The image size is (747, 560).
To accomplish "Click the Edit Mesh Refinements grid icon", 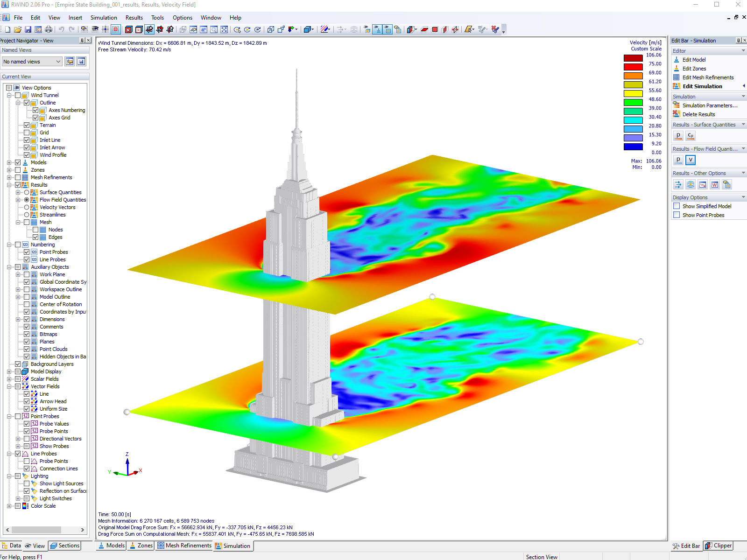I will [x=677, y=77].
